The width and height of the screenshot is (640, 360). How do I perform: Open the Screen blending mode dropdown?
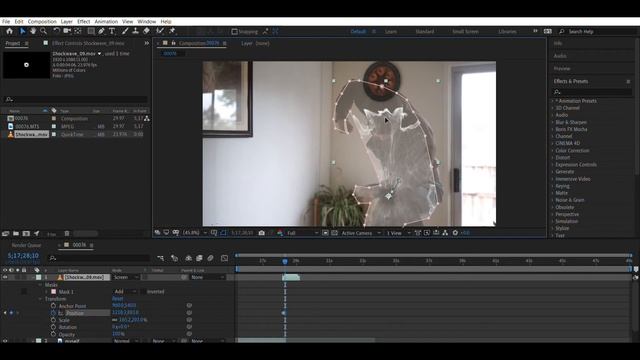126,277
